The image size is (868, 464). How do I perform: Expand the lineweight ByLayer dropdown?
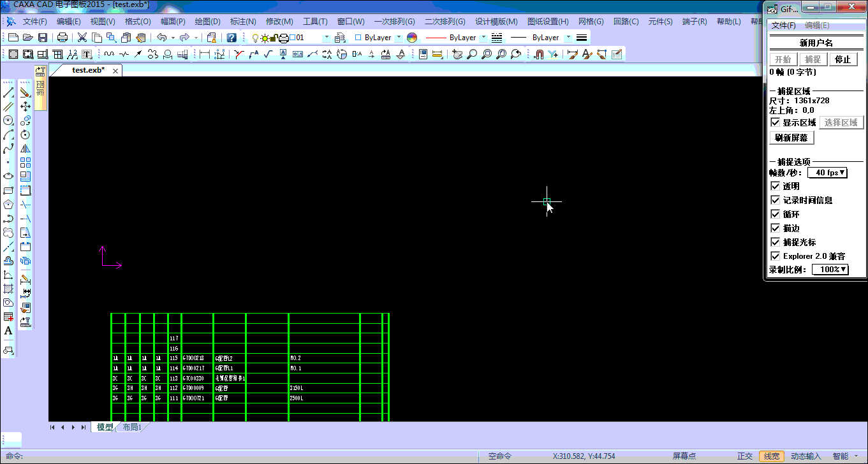(x=568, y=38)
